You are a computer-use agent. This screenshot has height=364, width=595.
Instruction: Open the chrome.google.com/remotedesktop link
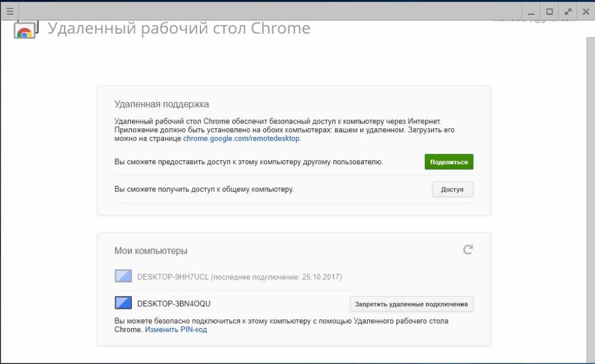point(242,139)
